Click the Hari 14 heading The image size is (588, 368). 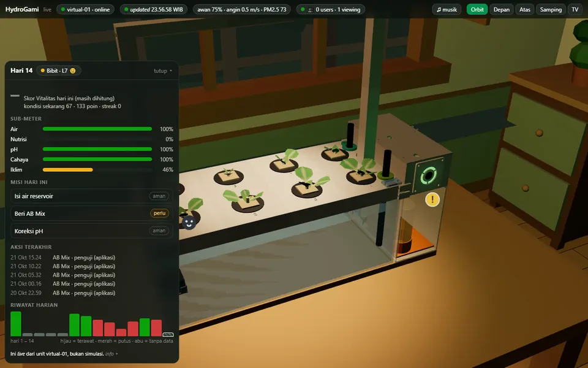point(21,71)
